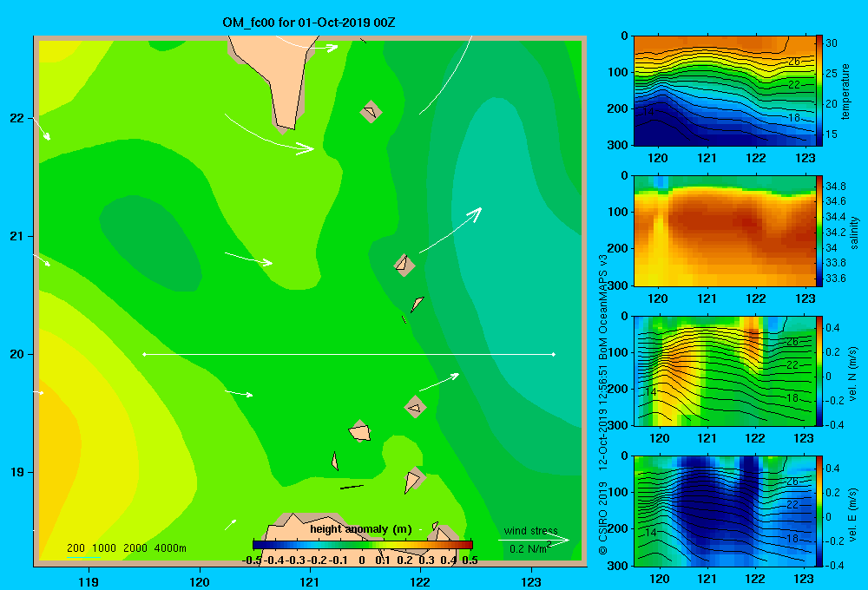The width and height of the screenshot is (868, 590).
Task: Click the wind stress reference arrow
Action: pyautogui.click(x=534, y=541)
